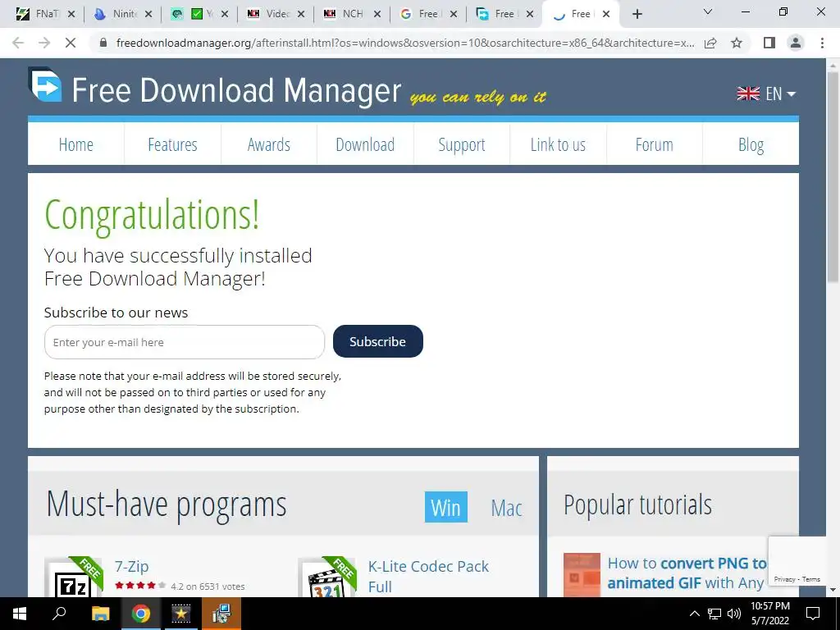The width and height of the screenshot is (840, 630).
Task: Stop loading the page
Action: (x=71, y=43)
